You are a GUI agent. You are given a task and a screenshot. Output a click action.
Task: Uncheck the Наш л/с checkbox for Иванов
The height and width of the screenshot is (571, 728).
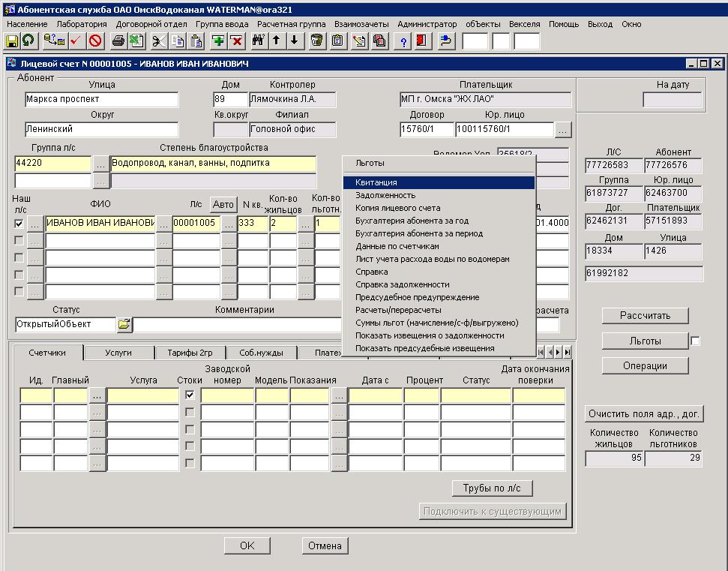pyautogui.click(x=19, y=223)
